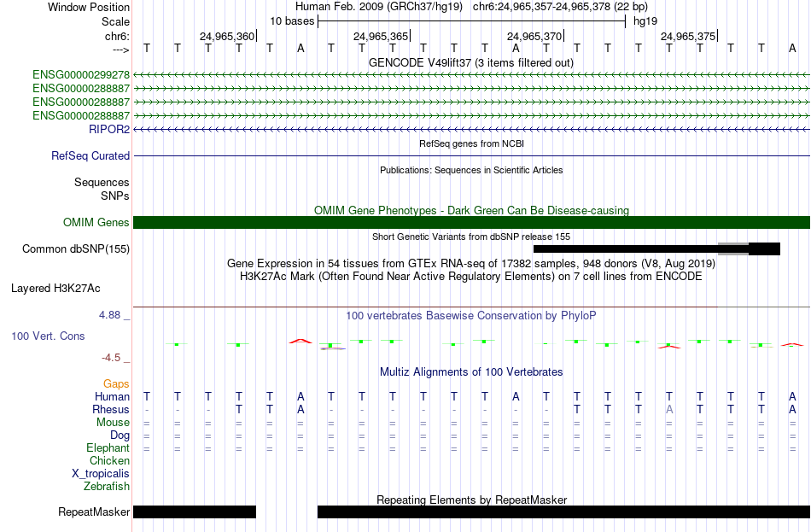Select the RefSeq Curated track label
811x532 pixels.
[x=90, y=155]
